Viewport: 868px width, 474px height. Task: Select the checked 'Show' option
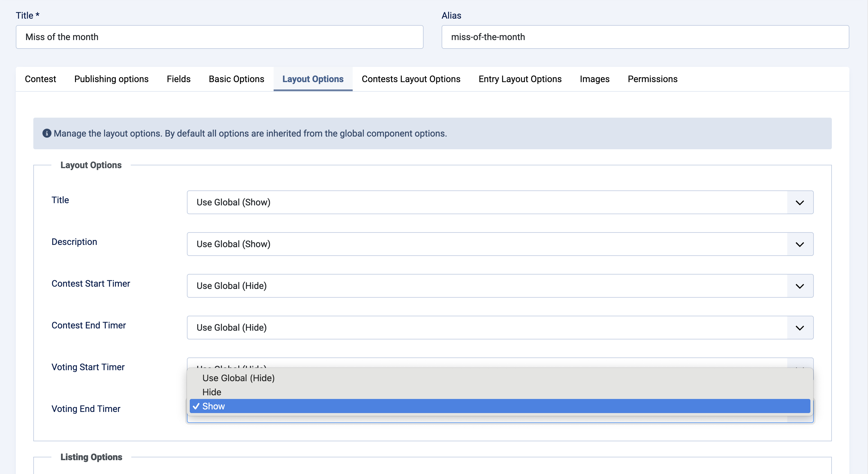(x=500, y=406)
